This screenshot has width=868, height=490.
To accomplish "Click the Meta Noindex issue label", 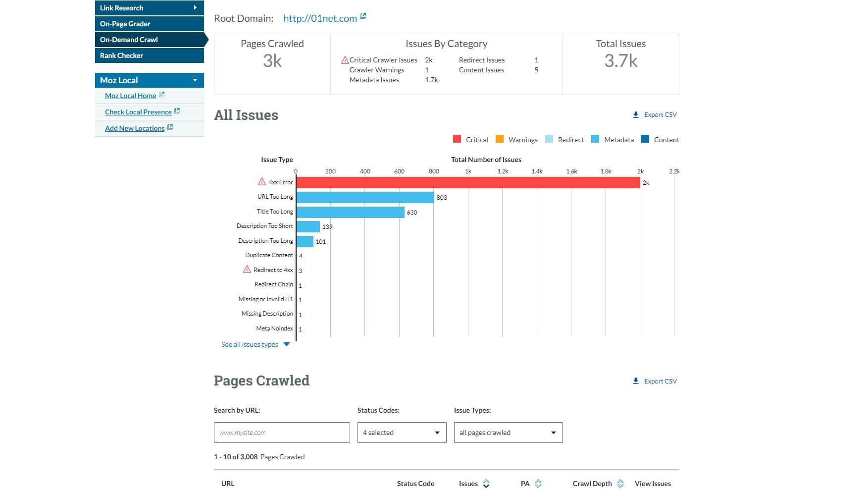I will pyautogui.click(x=275, y=328).
